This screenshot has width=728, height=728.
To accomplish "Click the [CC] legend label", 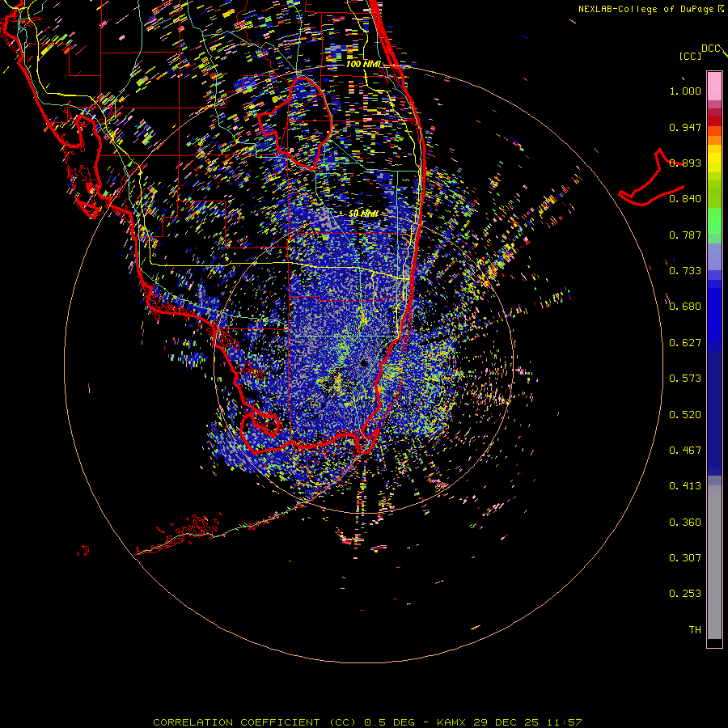I will pyautogui.click(x=690, y=56).
